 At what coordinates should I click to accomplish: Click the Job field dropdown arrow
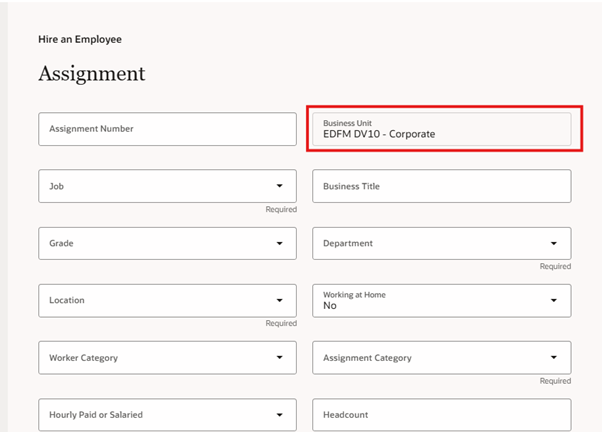click(279, 186)
